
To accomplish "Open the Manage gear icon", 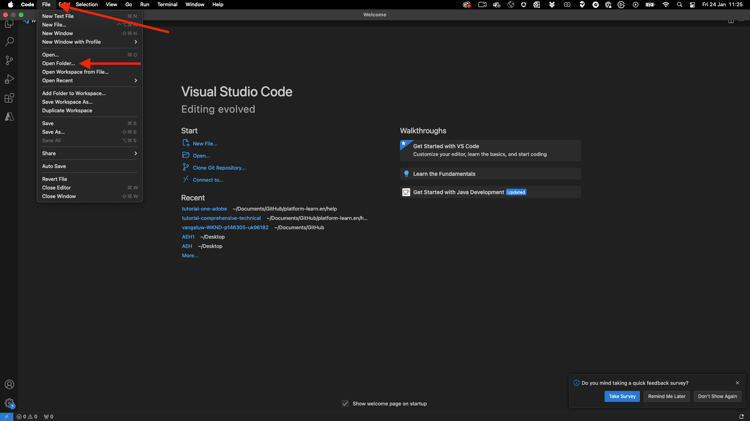I will (9, 403).
